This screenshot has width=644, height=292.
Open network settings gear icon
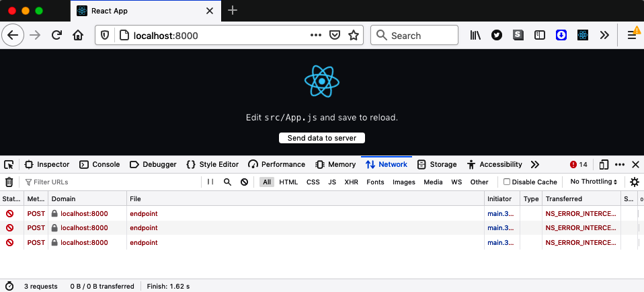click(634, 182)
